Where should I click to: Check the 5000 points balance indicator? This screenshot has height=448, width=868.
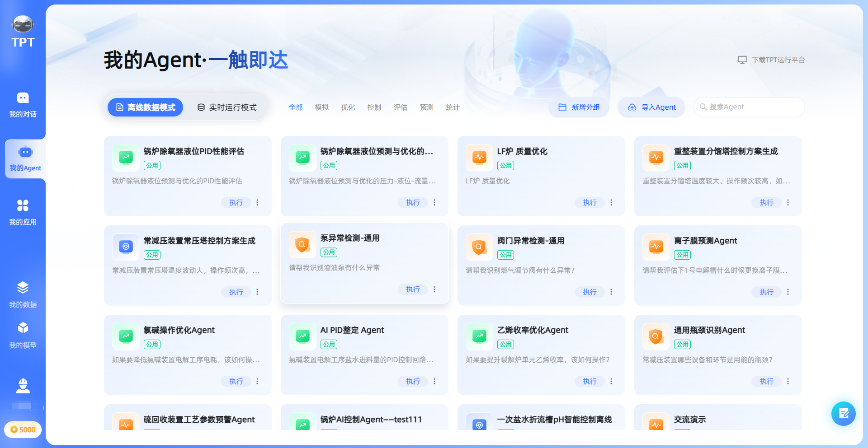click(23, 429)
